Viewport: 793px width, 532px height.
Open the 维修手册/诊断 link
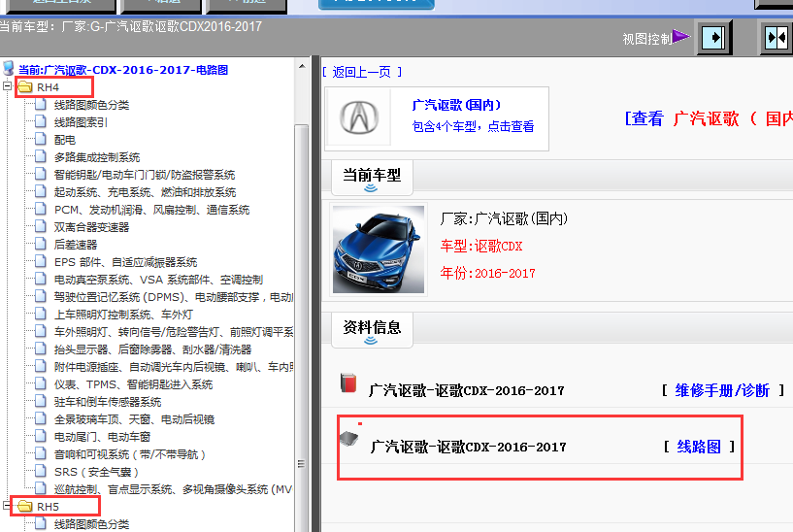click(722, 390)
